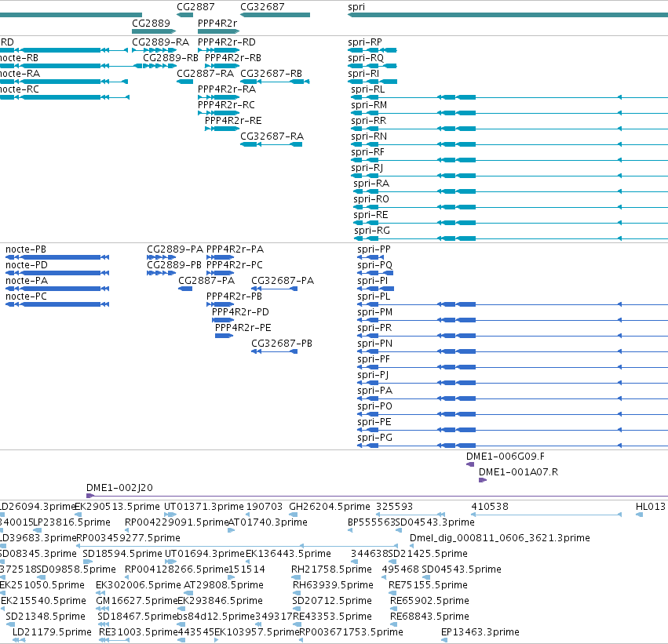Select the spri-RL transcript label
668x644 pixels.
(x=367, y=89)
